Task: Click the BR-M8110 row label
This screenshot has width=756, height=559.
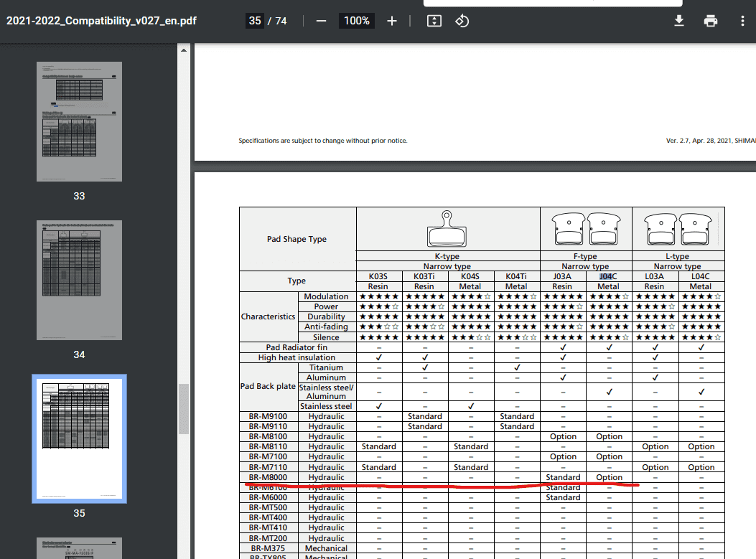Action: [268, 447]
